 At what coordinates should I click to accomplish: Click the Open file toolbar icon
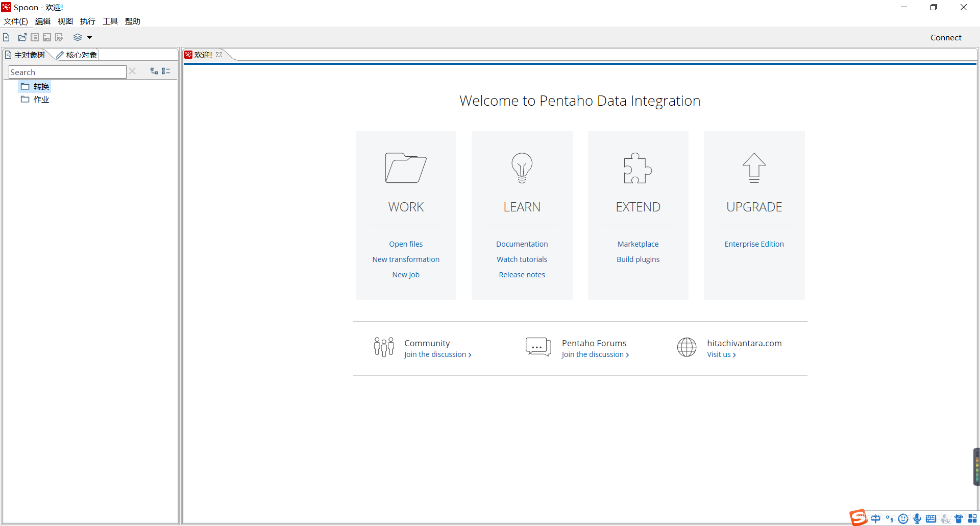22,37
